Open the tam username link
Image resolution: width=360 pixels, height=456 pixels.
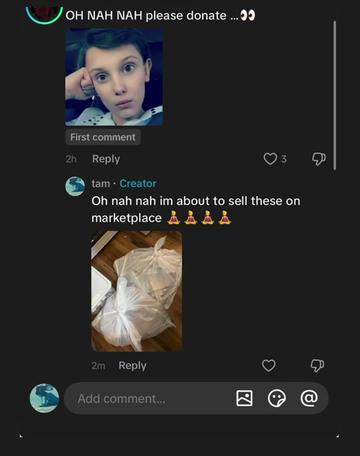[101, 183]
